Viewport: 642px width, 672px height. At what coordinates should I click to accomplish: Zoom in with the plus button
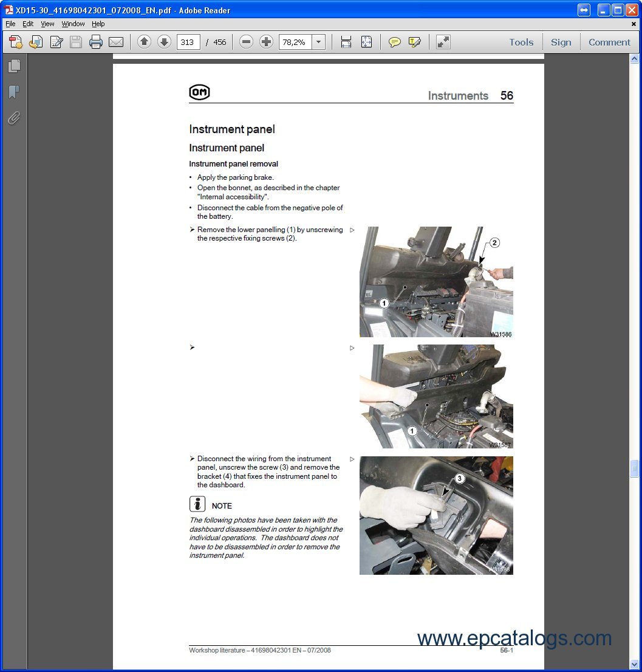click(x=267, y=42)
